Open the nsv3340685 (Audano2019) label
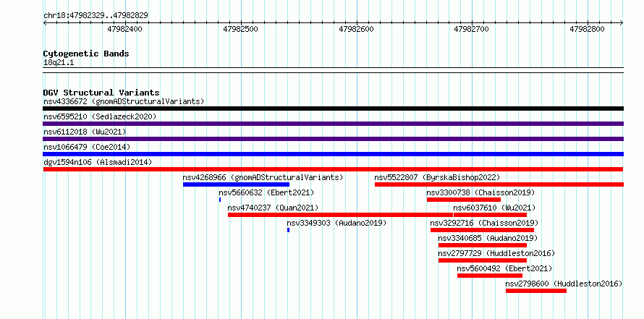This screenshot has height=319, width=644. 488,238
